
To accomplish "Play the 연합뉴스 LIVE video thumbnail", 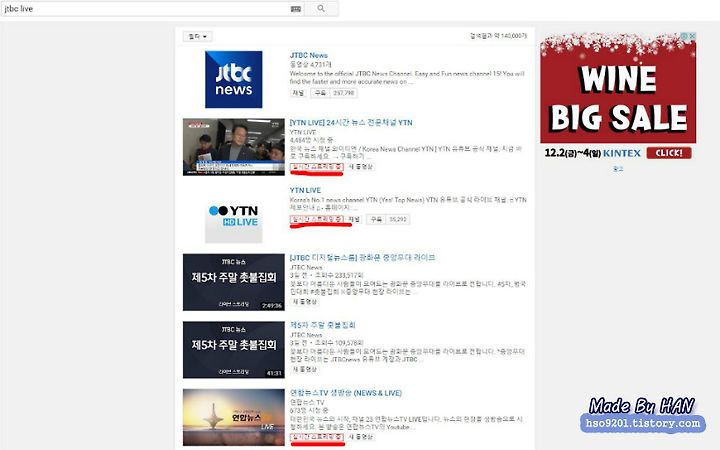I will tap(233, 417).
